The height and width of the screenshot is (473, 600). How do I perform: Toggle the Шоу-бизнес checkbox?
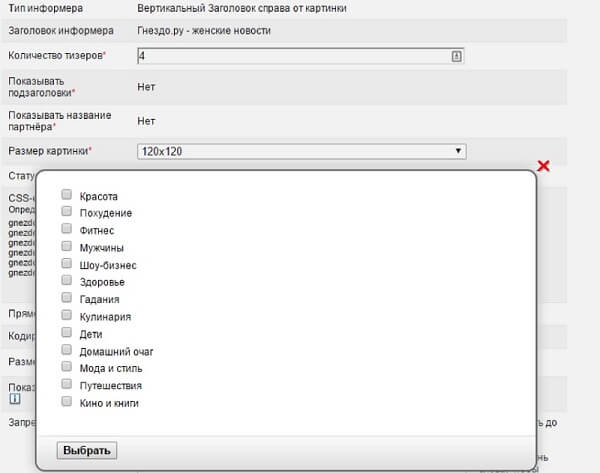(x=66, y=264)
